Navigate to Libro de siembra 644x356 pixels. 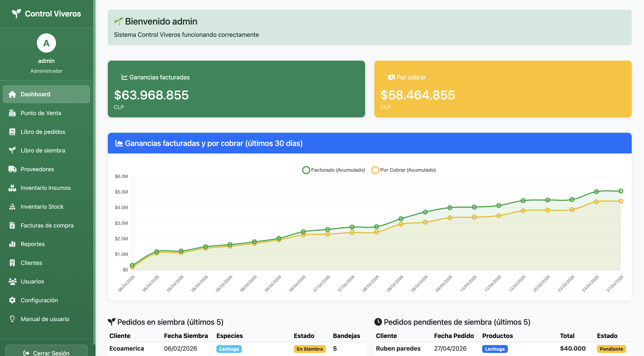click(x=46, y=151)
